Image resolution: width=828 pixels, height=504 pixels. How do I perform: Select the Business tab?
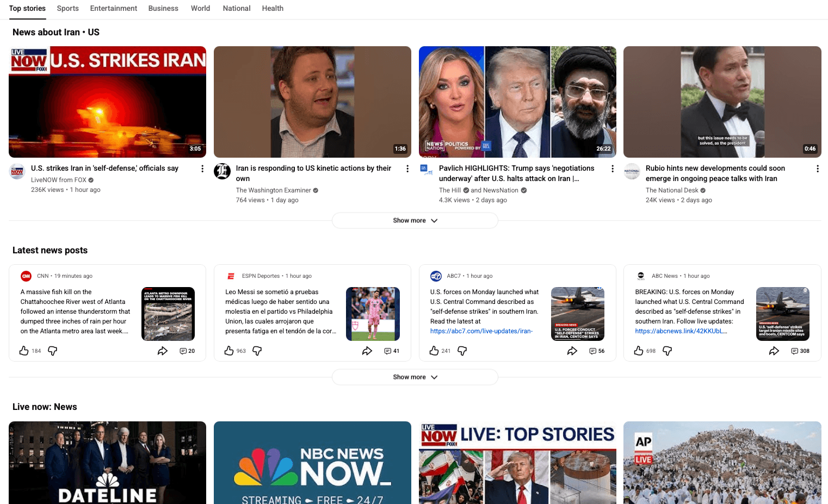[163, 8]
